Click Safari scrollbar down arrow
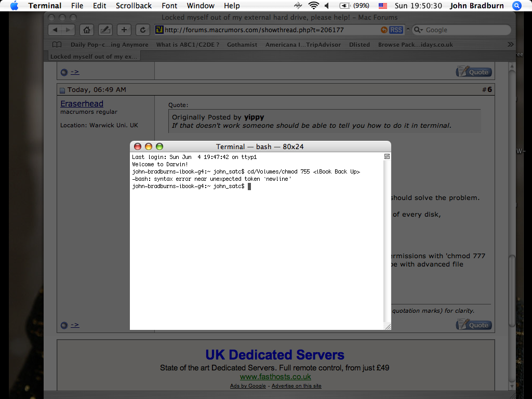This screenshot has width=532, height=399. (512, 386)
